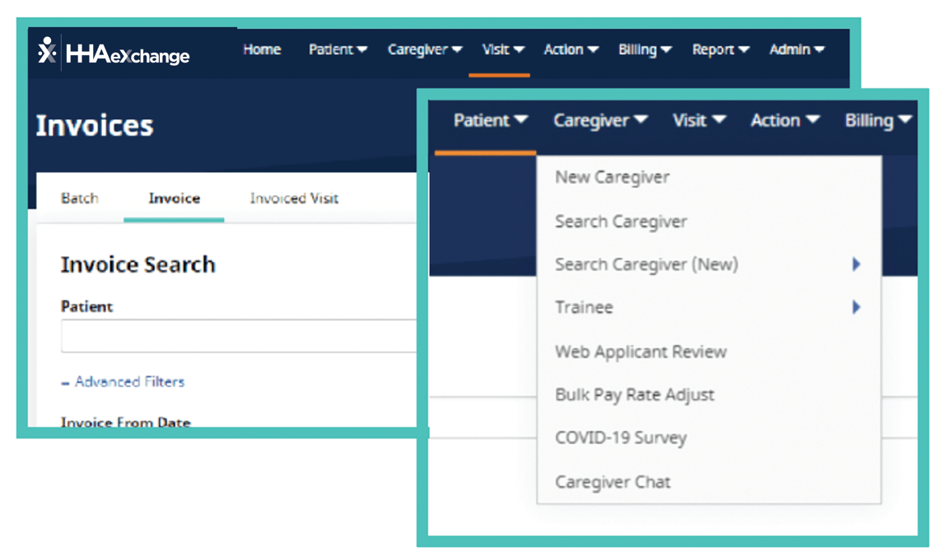This screenshot has width=947, height=560.
Task: Select Bulk Pay Rate Adjust
Action: coord(634,394)
